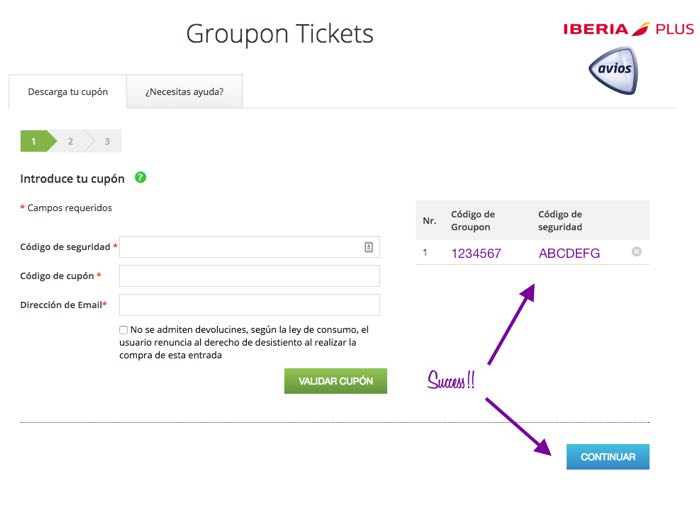Click the Iberia Plus logo
Viewport: 700px width, 510px height.
628,29
